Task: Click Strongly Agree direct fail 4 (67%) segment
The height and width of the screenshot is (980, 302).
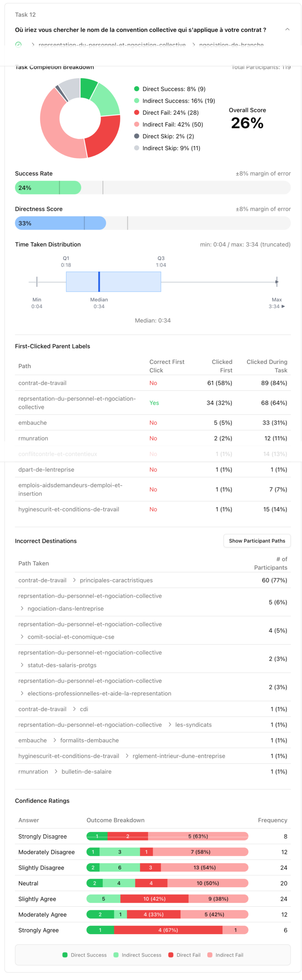Action: [168, 930]
